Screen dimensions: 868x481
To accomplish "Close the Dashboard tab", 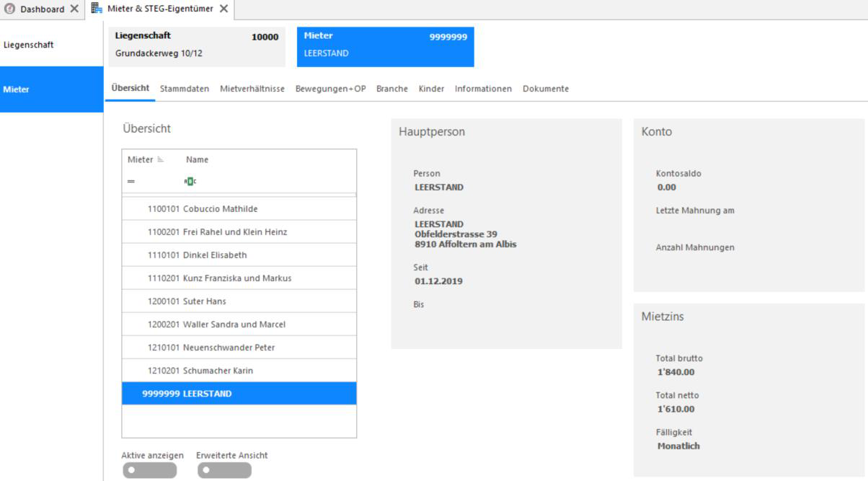I will [75, 9].
